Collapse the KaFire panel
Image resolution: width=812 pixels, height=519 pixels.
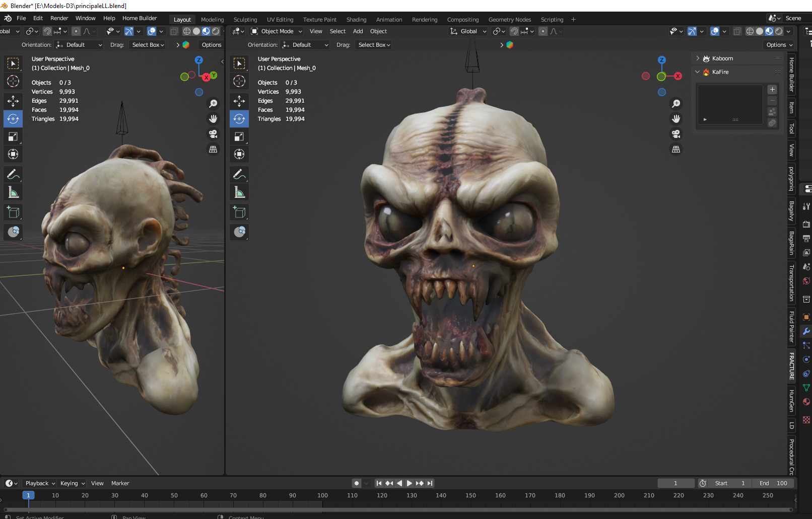pyautogui.click(x=698, y=72)
